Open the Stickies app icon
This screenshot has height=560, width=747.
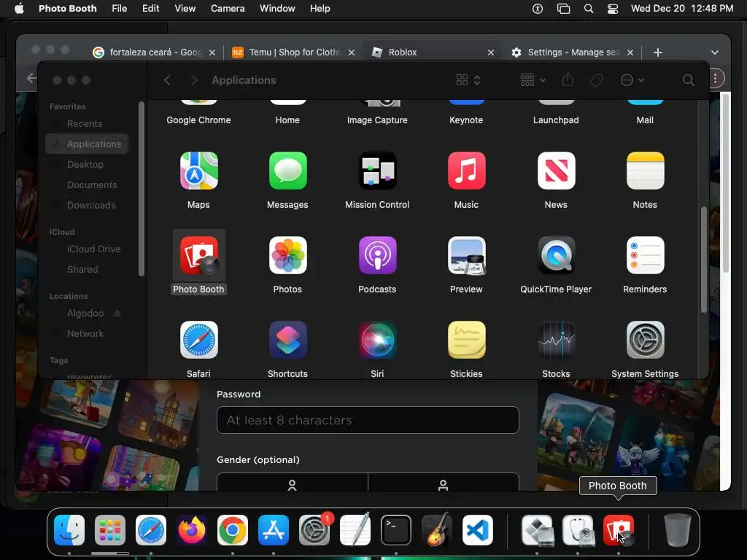[466, 340]
